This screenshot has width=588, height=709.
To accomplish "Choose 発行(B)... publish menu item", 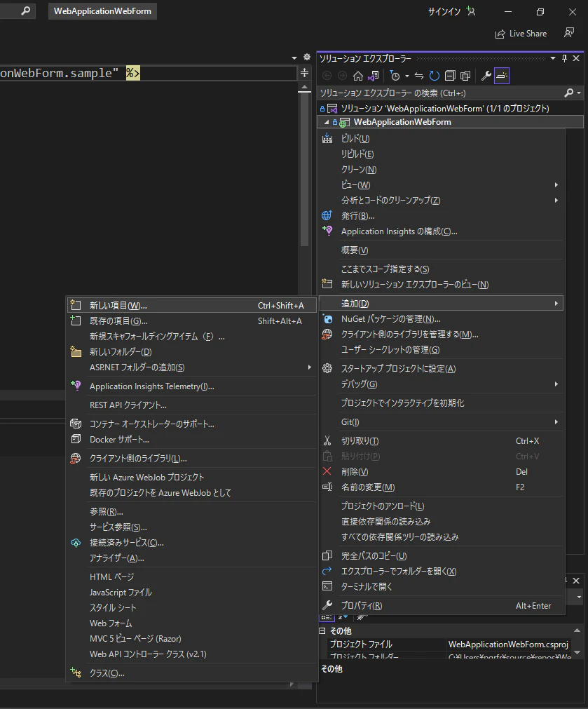I will coord(442,216).
